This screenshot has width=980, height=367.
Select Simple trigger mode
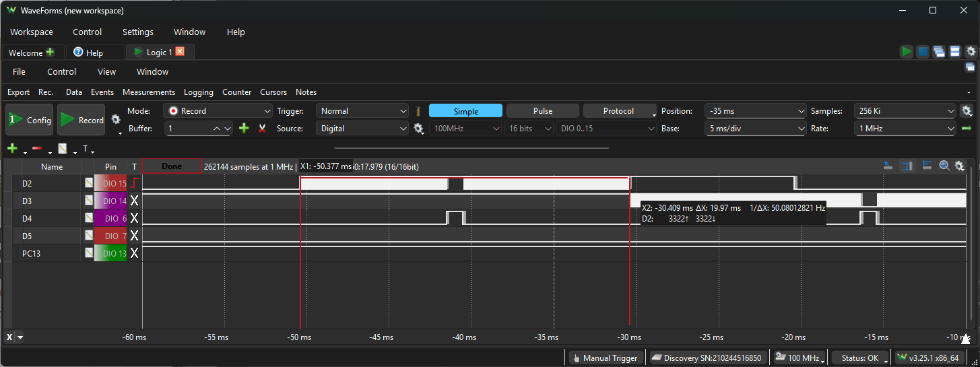pyautogui.click(x=465, y=111)
